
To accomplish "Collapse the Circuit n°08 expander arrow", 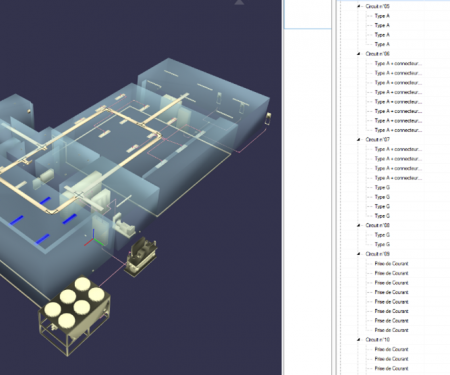I will pyautogui.click(x=359, y=225).
